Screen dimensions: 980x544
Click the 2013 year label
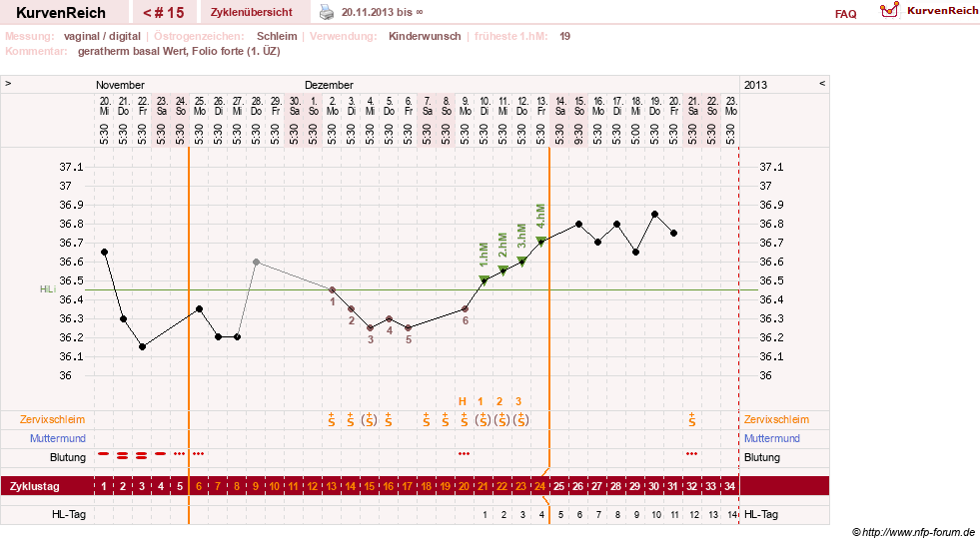coord(755,85)
